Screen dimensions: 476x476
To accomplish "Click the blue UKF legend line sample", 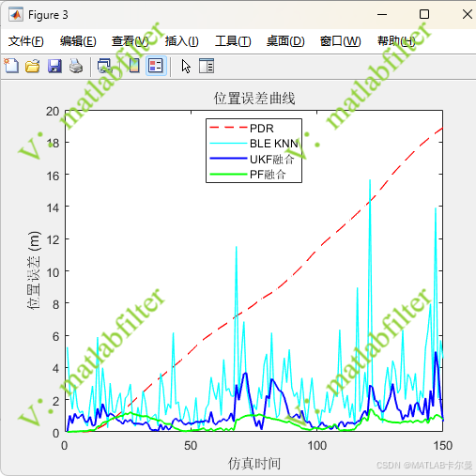I will 228,159.
